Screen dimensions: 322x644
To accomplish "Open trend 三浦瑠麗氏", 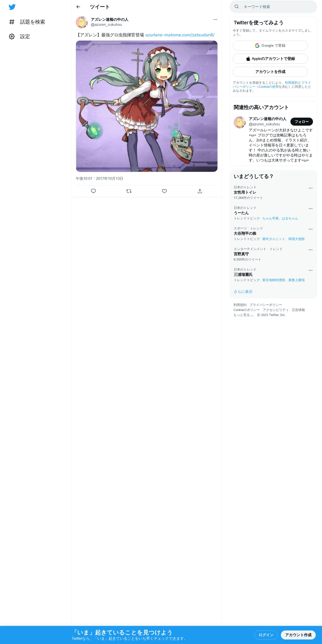I will point(243,275).
